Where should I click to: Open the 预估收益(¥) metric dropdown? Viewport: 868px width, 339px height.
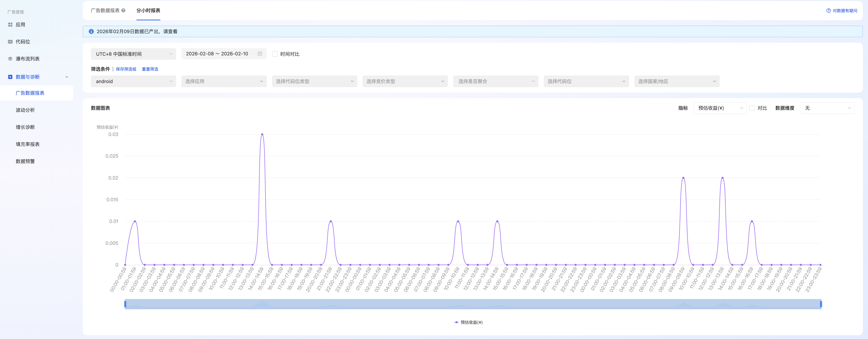pyautogui.click(x=720, y=108)
